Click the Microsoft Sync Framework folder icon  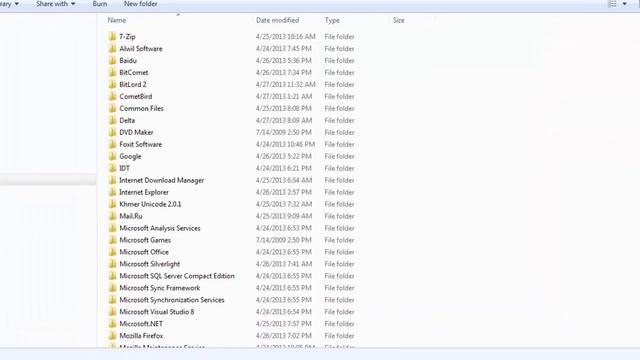pos(112,288)
